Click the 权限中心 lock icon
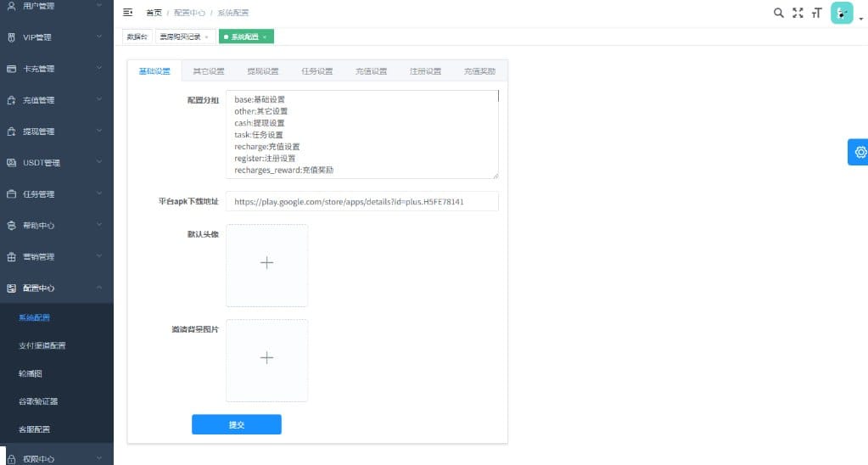This screenshot has width=868, height=465. pyautogui.click(x=11, y=459)
